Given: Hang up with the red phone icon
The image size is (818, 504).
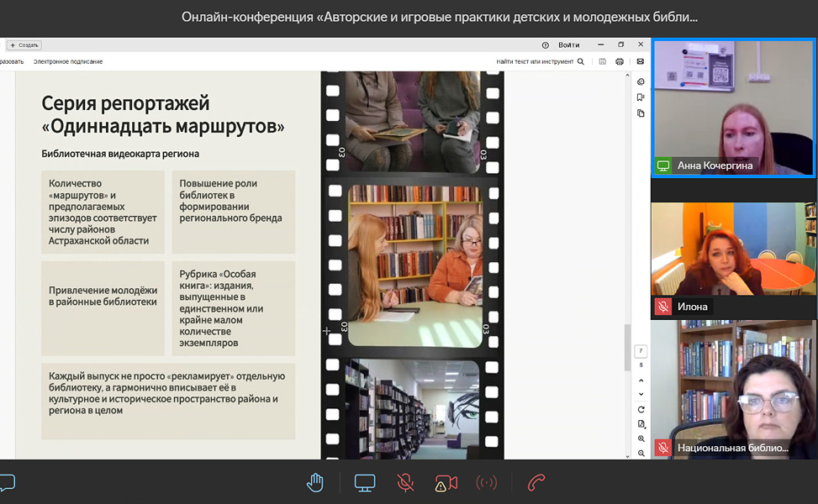Looking at the screenshot, I should click(536, 482).
